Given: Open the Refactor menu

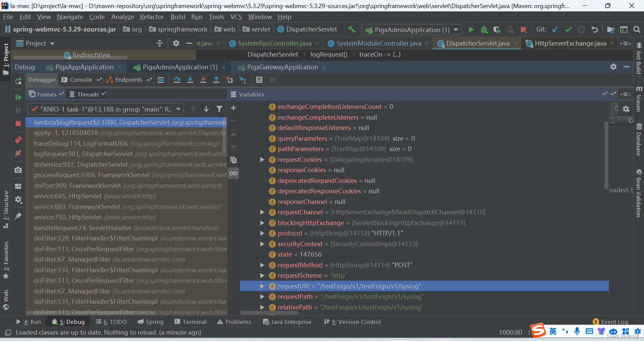Looking at the screenshot, I should [152, 17].
